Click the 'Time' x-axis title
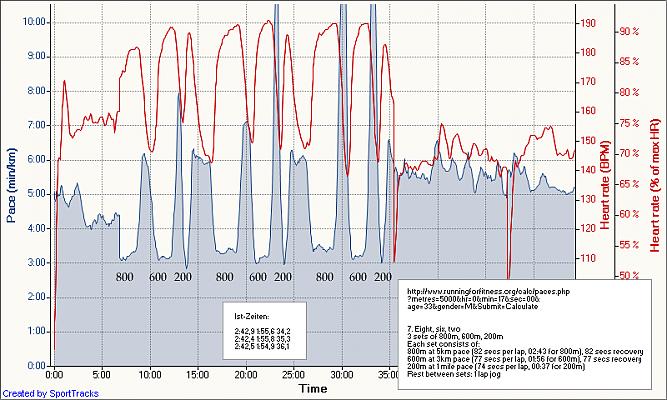The width and height of the screenshot is (667, 400). click(x=314, y=388)
